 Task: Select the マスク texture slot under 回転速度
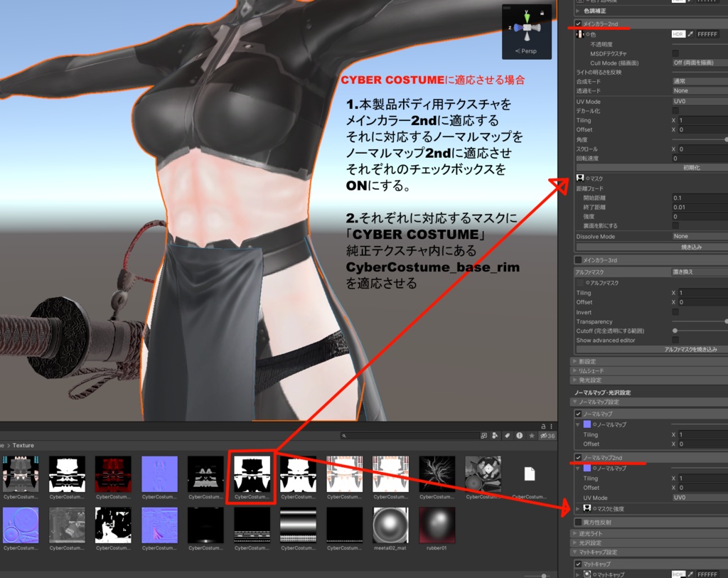pos(580,178)
